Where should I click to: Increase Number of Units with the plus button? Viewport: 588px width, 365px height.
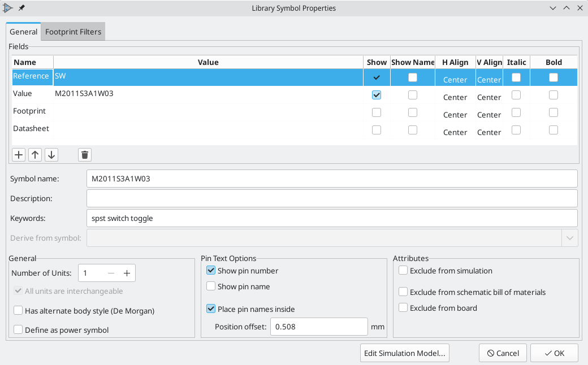tap(127, 273)
